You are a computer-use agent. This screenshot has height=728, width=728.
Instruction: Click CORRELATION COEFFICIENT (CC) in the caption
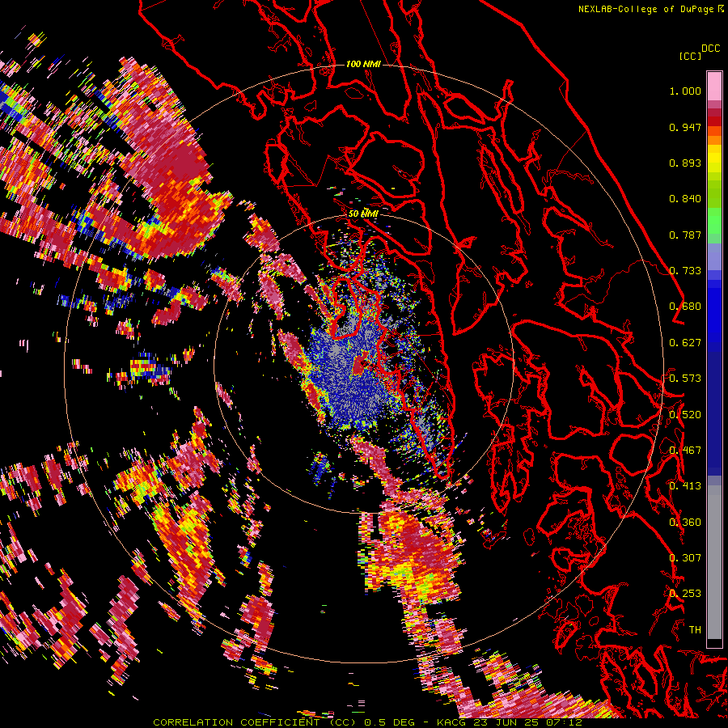click(255, 722)
